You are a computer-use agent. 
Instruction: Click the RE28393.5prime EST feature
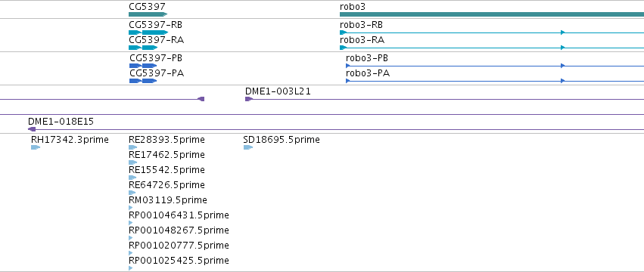click(132, 147)
